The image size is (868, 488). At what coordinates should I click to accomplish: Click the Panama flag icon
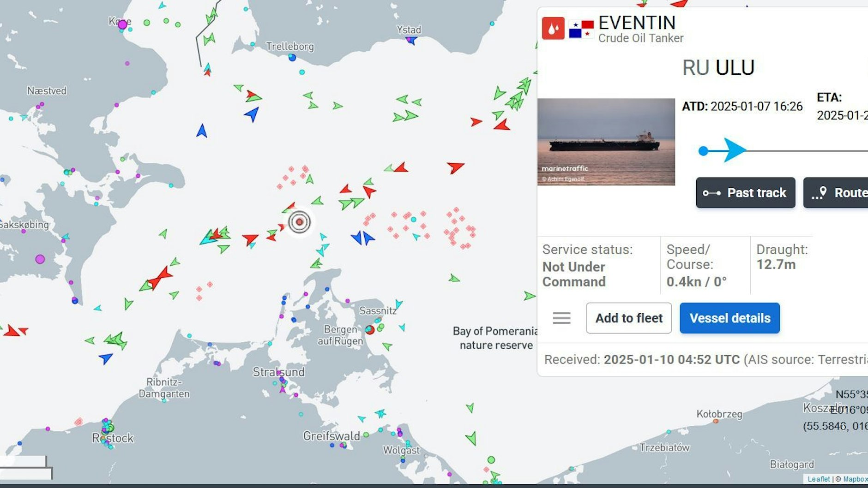581,29
